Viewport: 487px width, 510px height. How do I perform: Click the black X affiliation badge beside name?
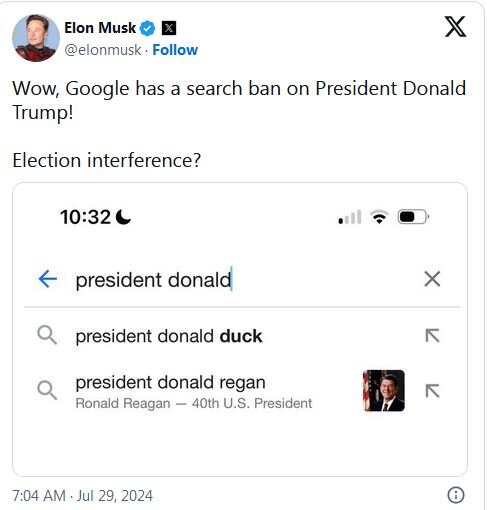pyautogui.click(x=169, y=28)
